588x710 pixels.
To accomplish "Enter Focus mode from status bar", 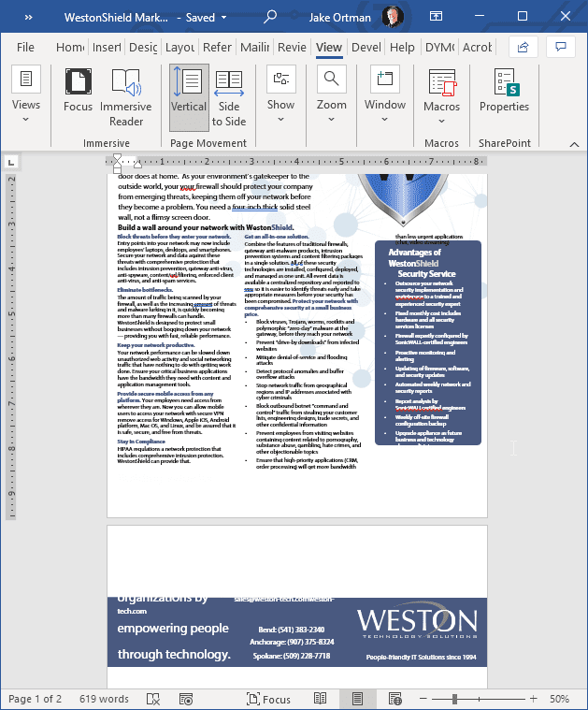I will (268, 699).
